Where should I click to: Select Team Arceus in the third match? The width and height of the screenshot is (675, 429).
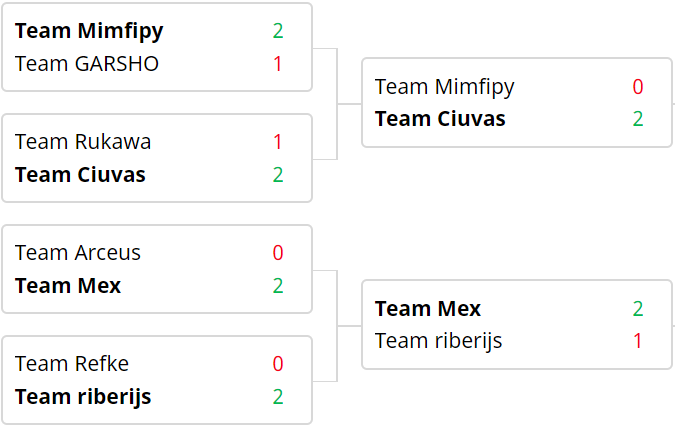click(x=78, y=253)
